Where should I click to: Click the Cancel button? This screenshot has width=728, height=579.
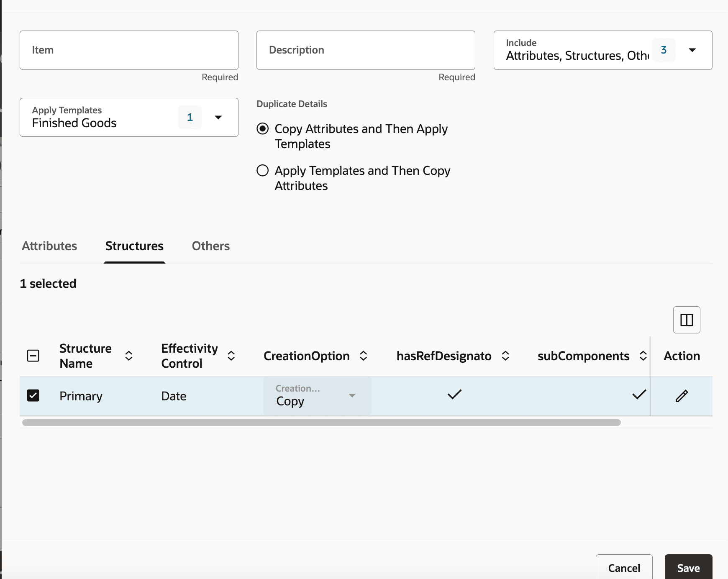(x=624, y=568)
